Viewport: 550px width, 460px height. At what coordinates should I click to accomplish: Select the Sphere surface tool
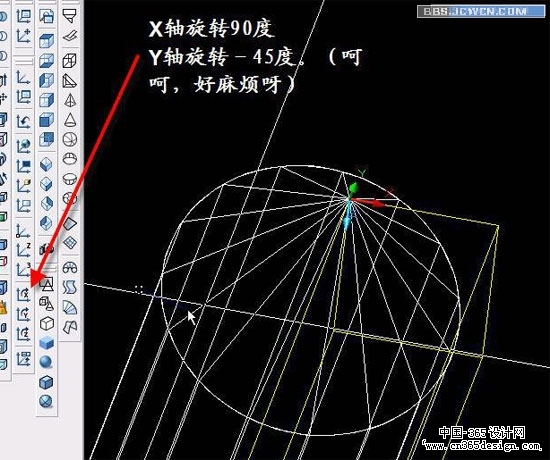tap(70, 139)
